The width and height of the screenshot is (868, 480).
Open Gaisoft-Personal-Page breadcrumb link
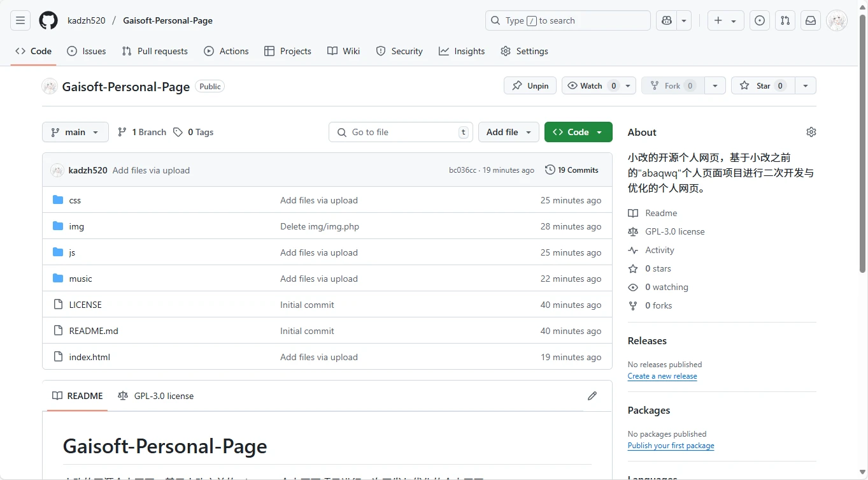168,20
